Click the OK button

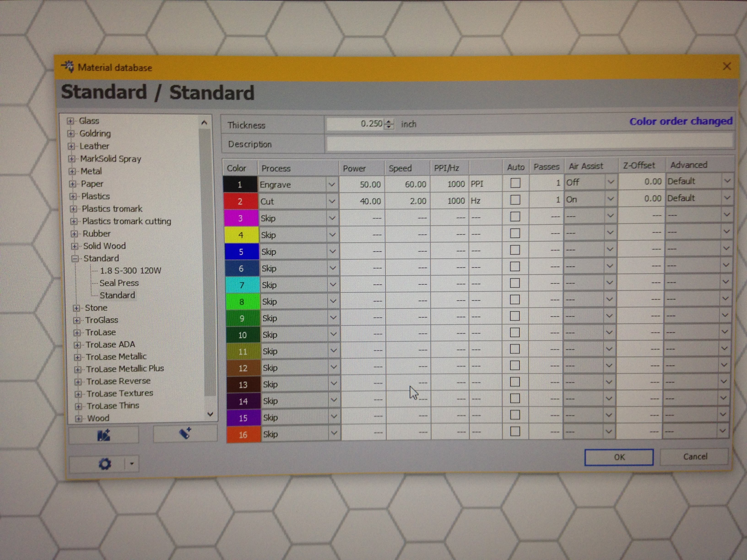tap(619, 457)
